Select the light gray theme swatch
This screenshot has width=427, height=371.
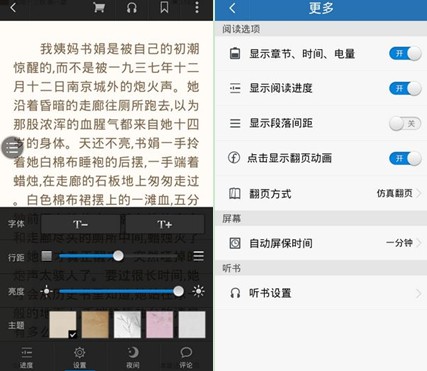(x=192, y=324)
